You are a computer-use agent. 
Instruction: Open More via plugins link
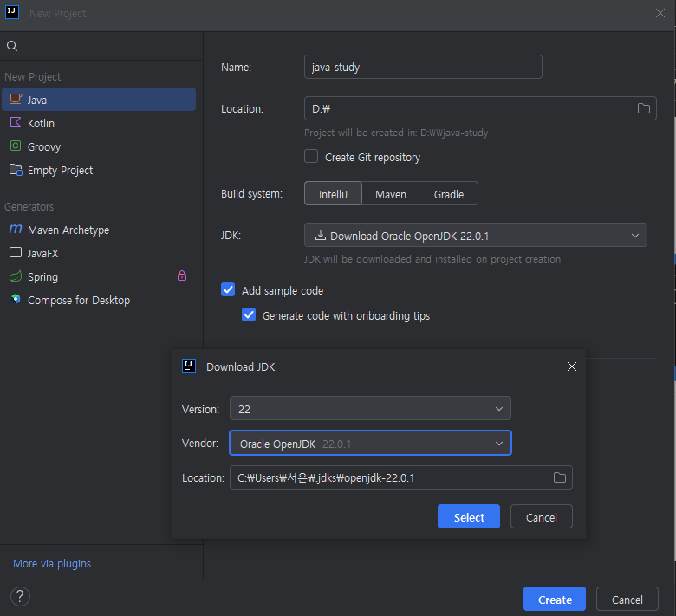point(55,563)
